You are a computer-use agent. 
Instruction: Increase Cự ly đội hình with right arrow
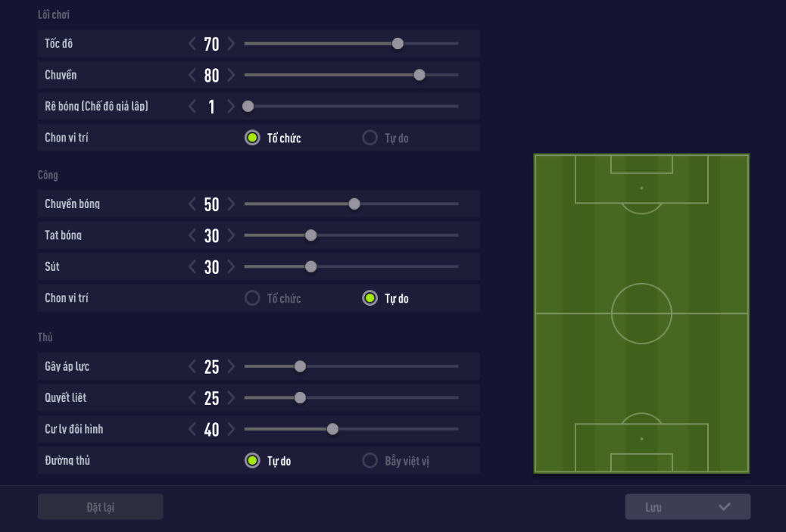pyautogui.click(x=231, y=430)
